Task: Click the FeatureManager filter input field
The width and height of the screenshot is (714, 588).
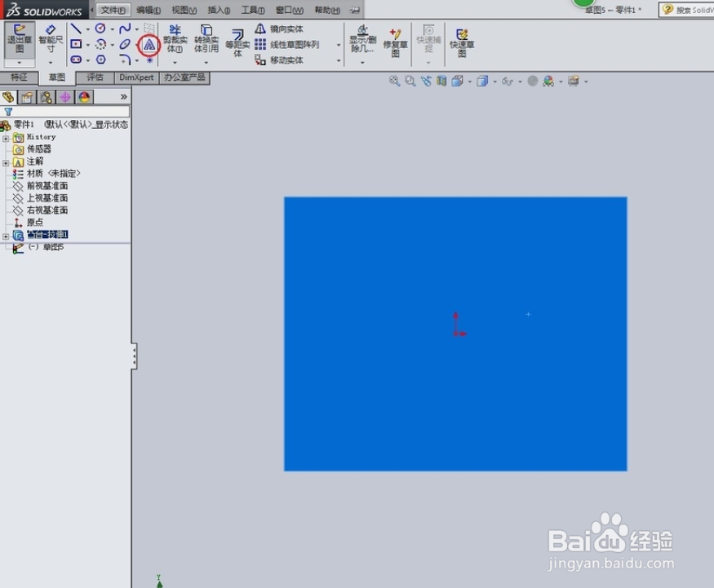Action: tap(65, 112)
